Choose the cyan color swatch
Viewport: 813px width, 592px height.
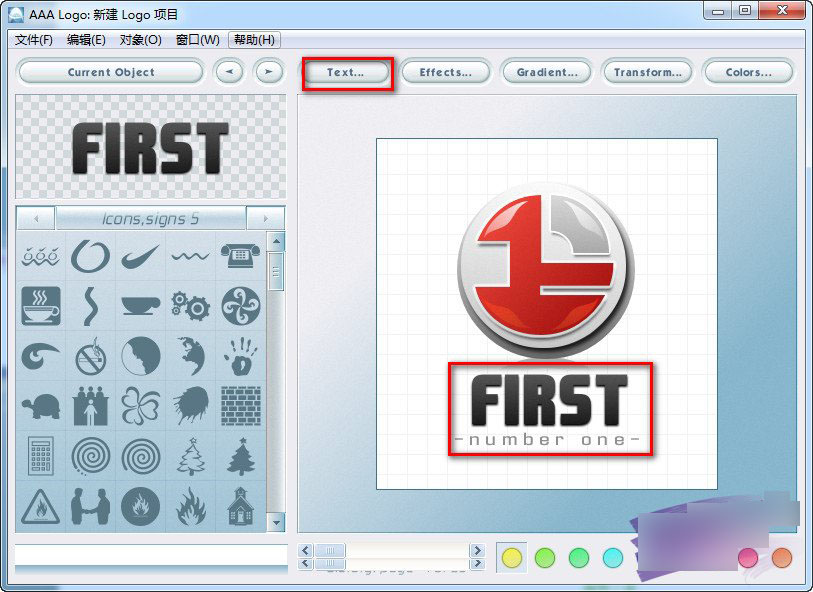(612, 558)
